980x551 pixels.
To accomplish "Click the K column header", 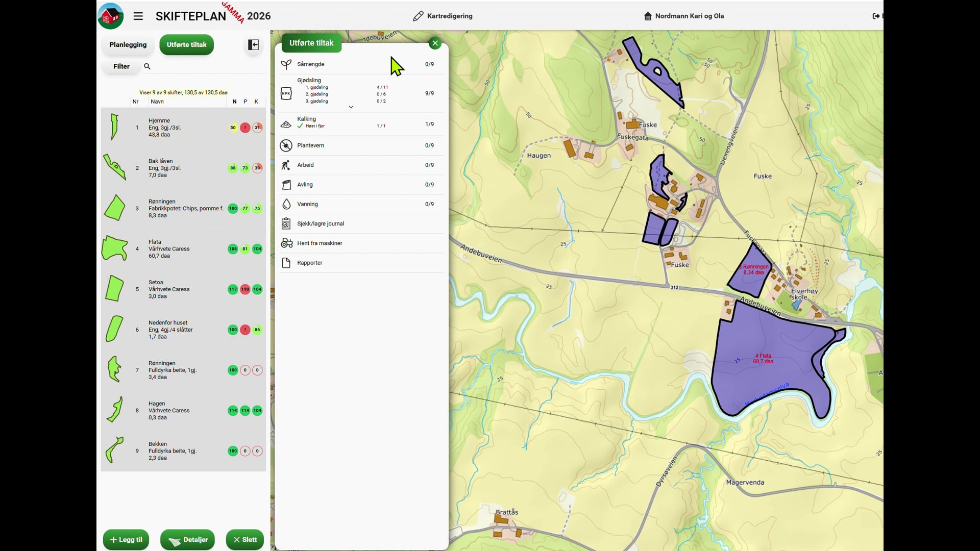I will click(x=256, y=102).
